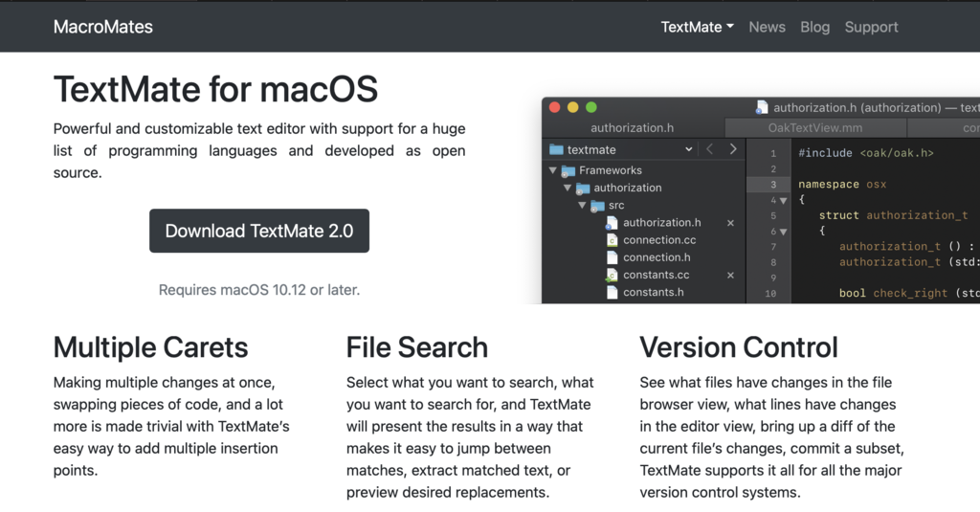Screen dimensions: 980x512
Task: Click authorization.h file icon in tree
Action: coord(612,223)
